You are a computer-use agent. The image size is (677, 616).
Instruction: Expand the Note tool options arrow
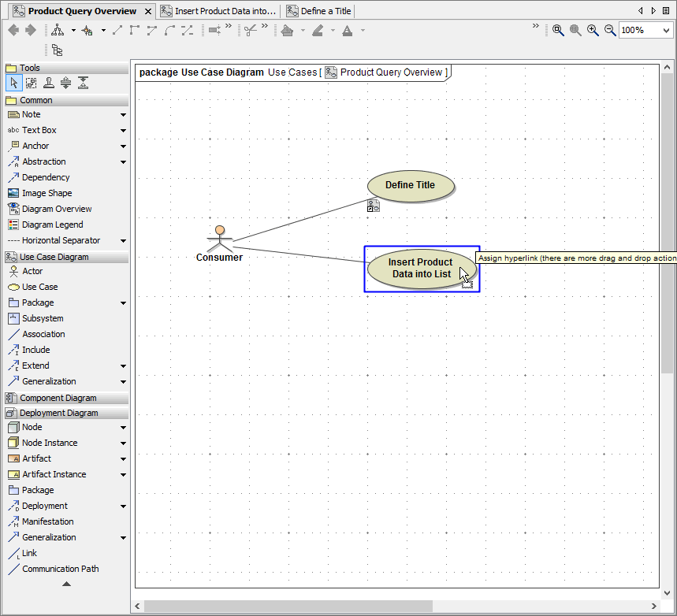coord(123,115)
